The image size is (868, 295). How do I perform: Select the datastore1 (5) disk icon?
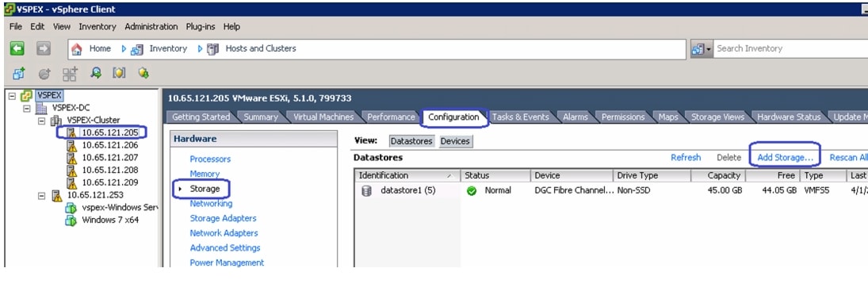[366, 190]
